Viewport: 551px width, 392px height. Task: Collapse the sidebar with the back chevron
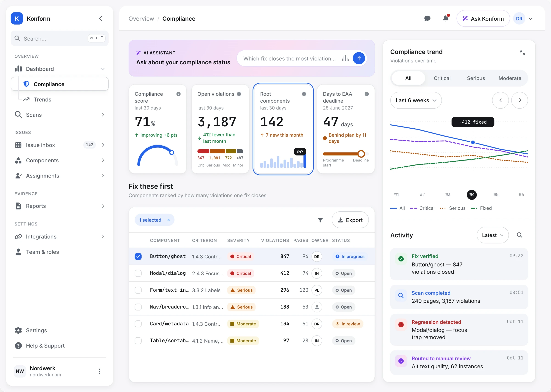tap(101, 18)
